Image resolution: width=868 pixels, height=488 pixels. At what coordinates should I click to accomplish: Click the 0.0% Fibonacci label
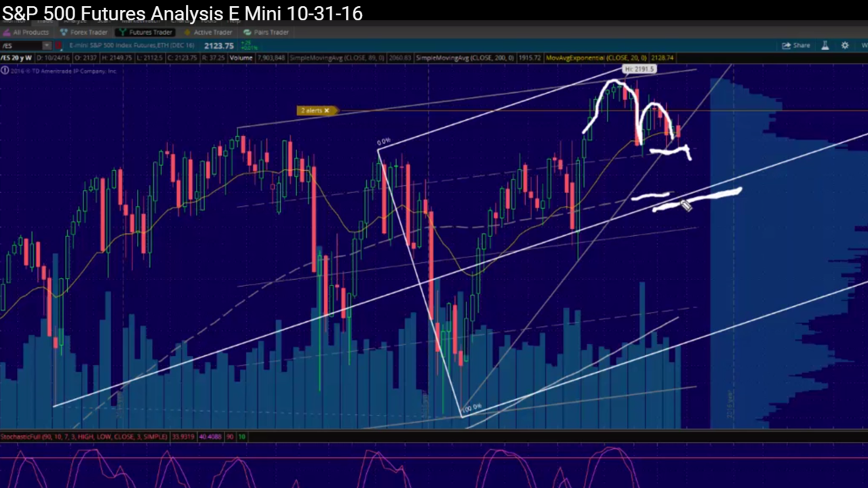point(384,142)
